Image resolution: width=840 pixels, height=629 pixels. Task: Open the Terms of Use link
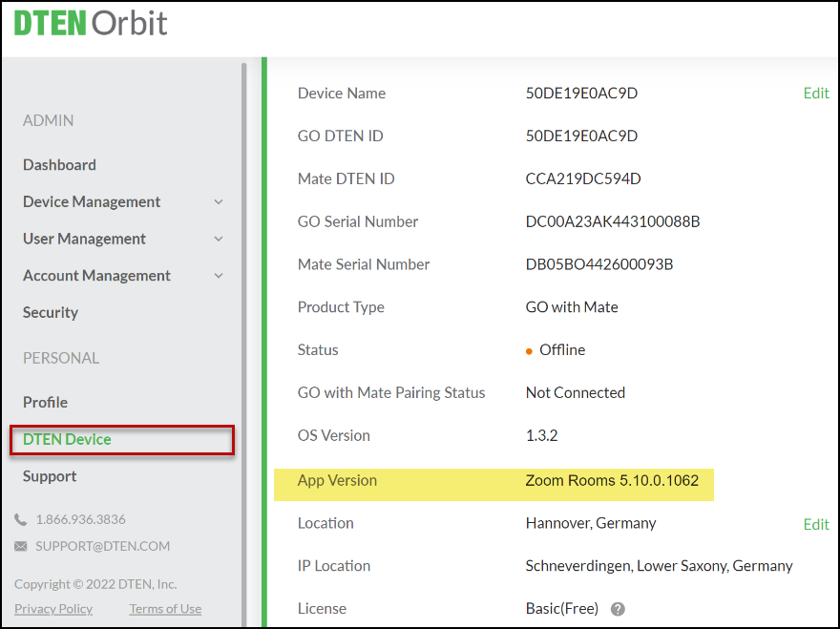165,609
